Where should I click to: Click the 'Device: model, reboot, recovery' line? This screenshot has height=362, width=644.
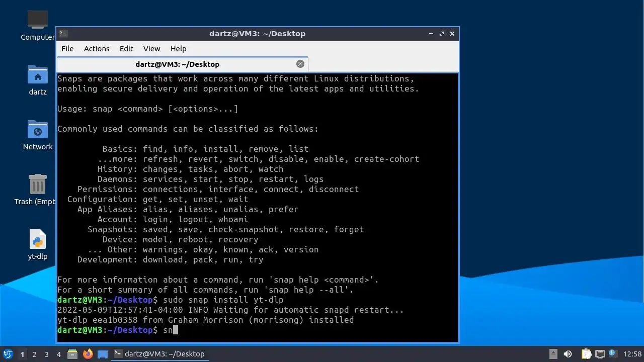(181, 239)
